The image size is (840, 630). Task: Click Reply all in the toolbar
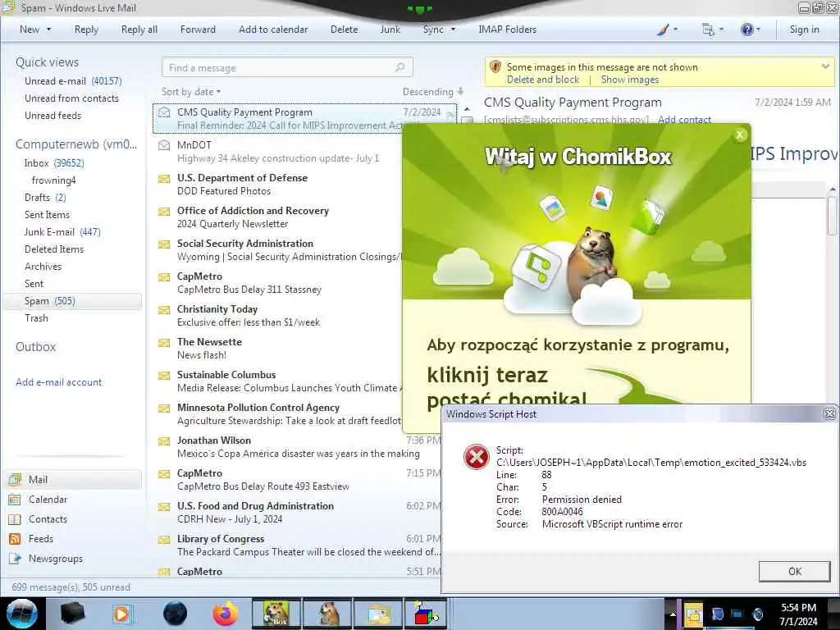point(139,30)
